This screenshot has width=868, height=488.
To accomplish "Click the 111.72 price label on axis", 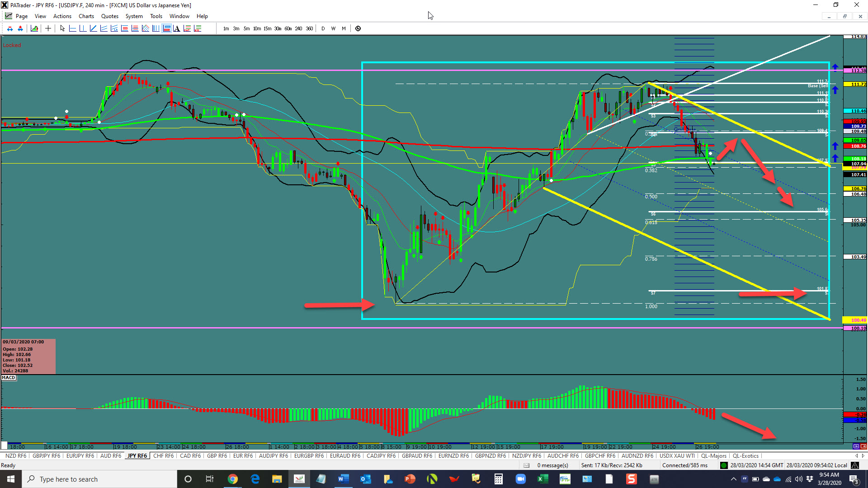I will (x=855, y=84).
